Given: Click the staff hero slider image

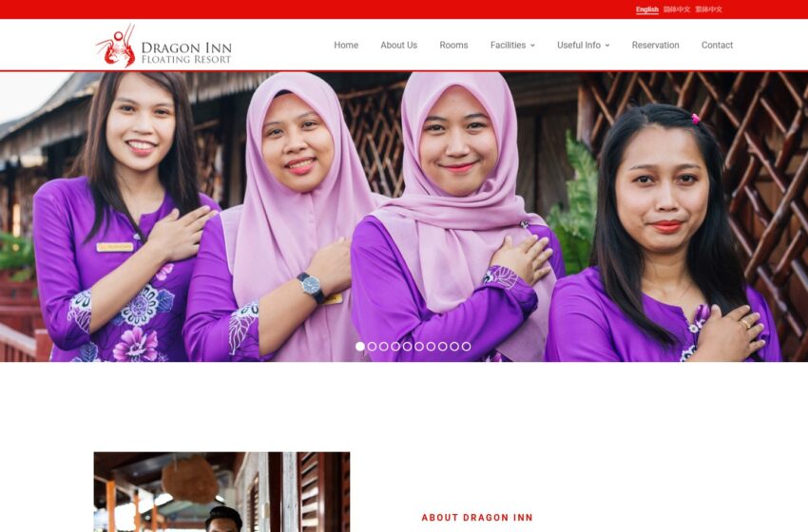Looking at the screenshot, I should (x=404, y=217).
